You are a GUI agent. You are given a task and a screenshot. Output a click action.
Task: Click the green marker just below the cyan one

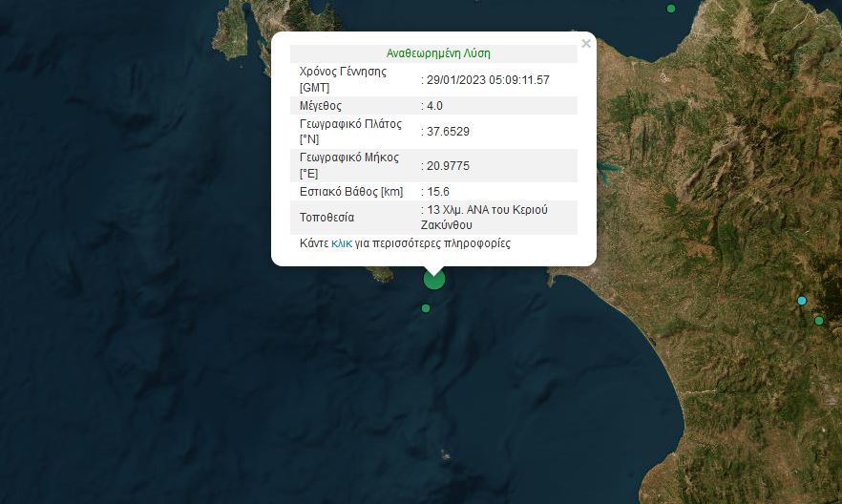[x=818, y=321]
